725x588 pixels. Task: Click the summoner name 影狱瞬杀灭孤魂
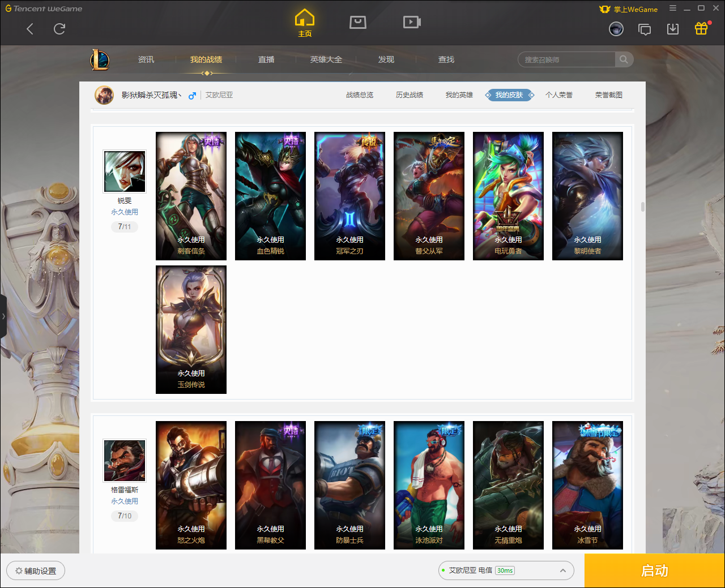coord(151,95)
